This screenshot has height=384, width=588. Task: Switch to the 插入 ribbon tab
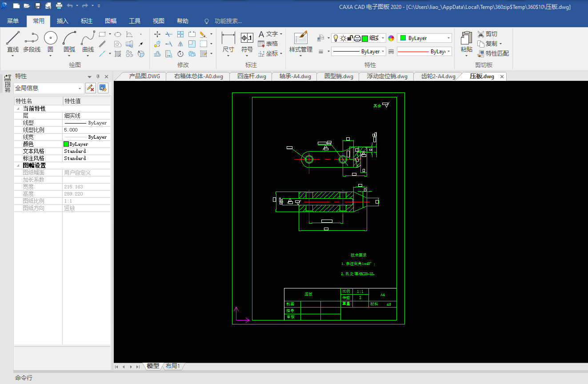coord(63,21)
